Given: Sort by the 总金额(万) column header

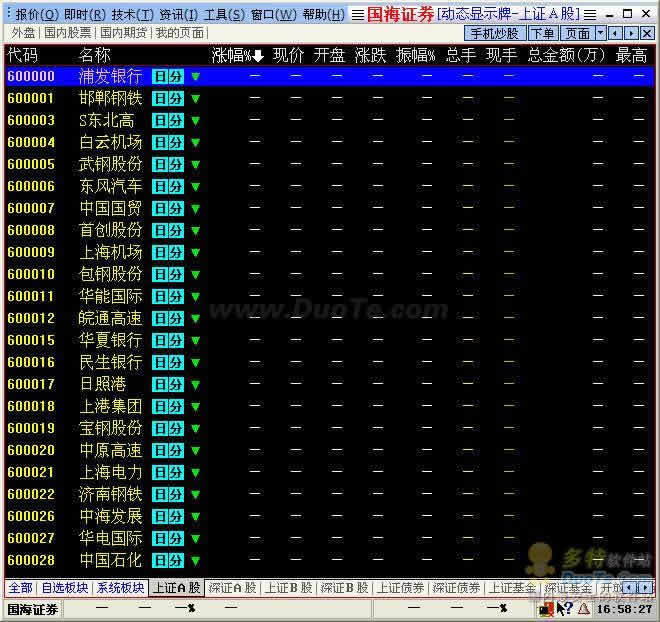Looking at the screenshot, I should 566,56.
